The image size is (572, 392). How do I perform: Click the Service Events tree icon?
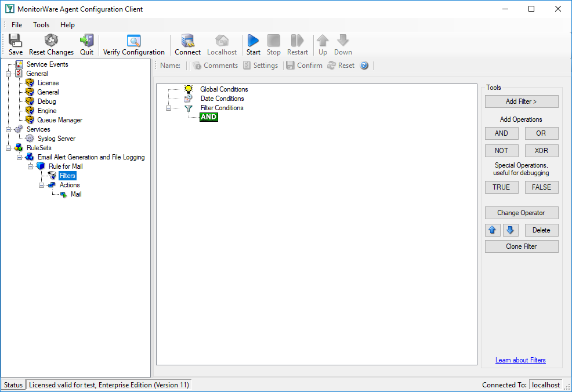click(19, 64)
